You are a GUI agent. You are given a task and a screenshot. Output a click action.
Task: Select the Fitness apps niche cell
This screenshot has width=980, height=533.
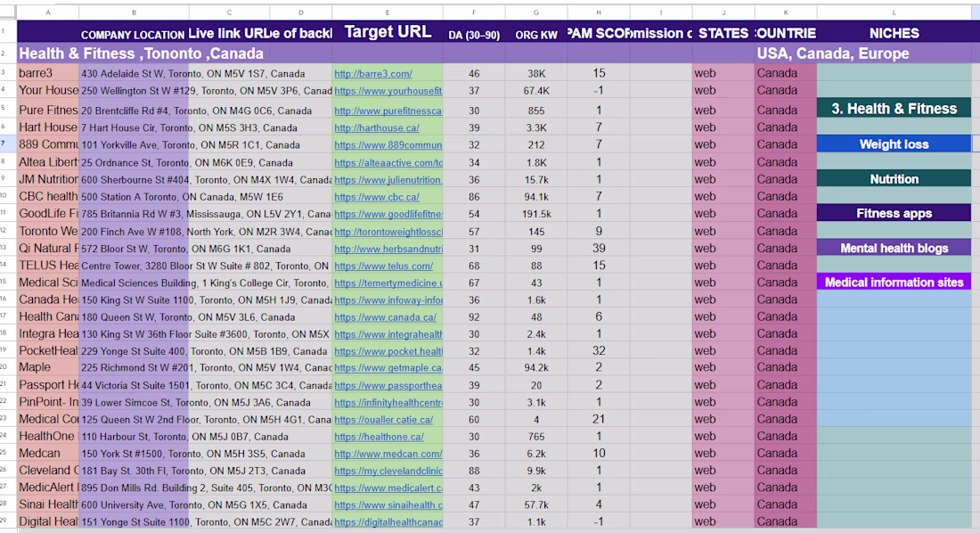tap(894, 213)
